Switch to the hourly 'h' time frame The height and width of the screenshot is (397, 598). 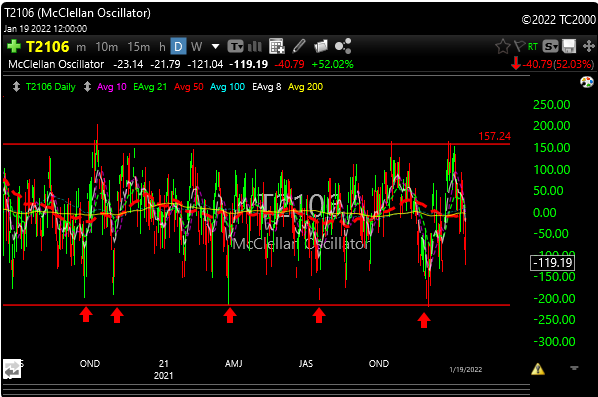[162, 47]
